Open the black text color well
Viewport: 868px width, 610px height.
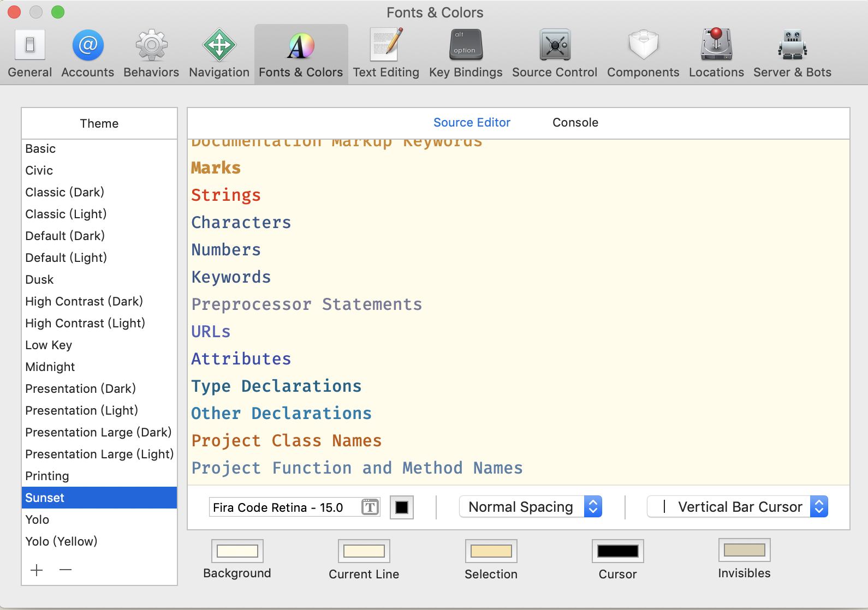(x=402, y=507)
